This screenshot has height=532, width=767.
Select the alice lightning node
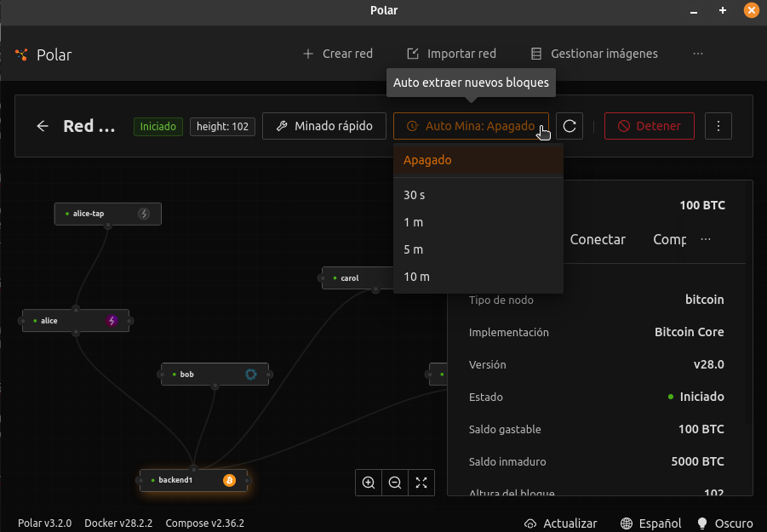[76, 321]
